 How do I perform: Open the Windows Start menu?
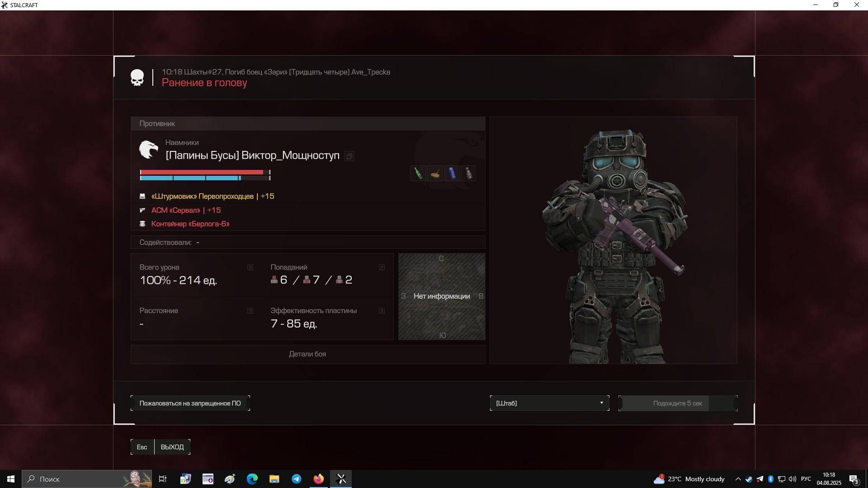coord(11,479)
